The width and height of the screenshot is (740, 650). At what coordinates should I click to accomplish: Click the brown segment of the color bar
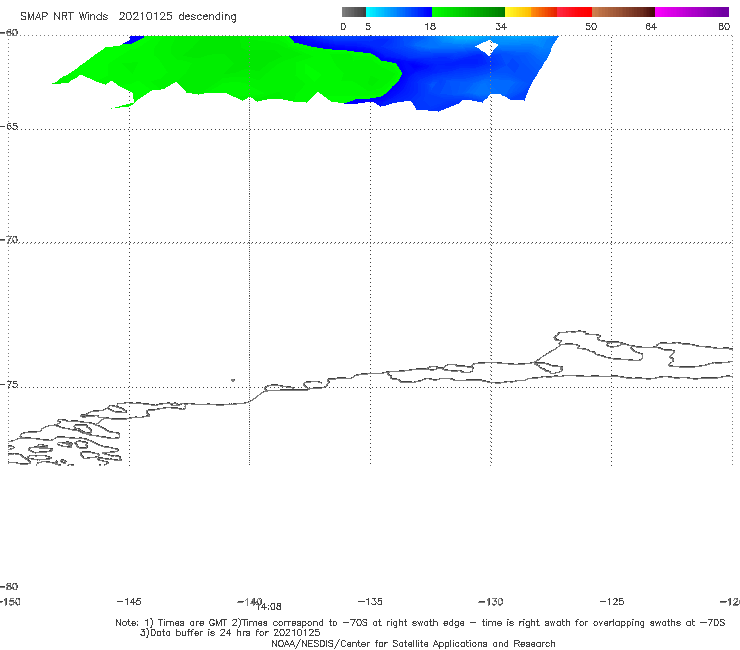[623, 12]
